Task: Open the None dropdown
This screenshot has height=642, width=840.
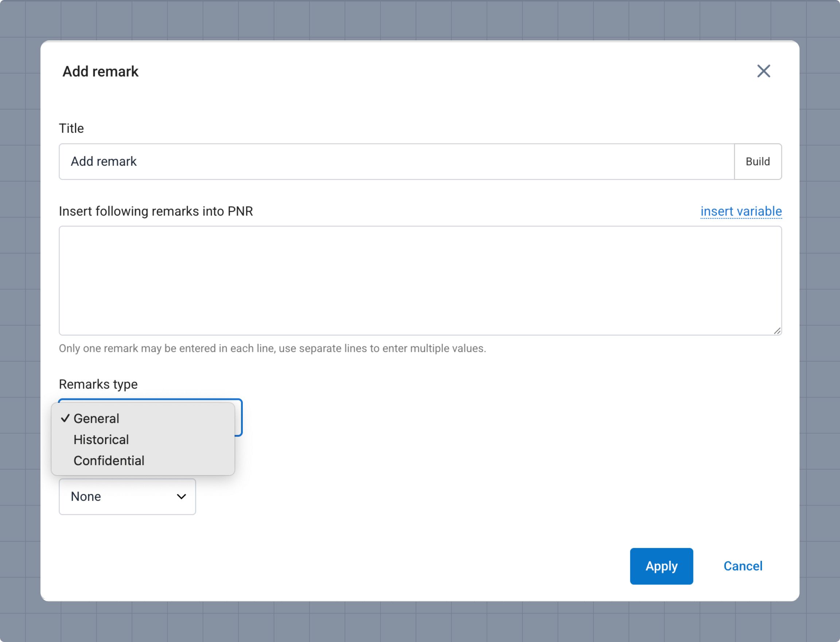Action: 127,497
